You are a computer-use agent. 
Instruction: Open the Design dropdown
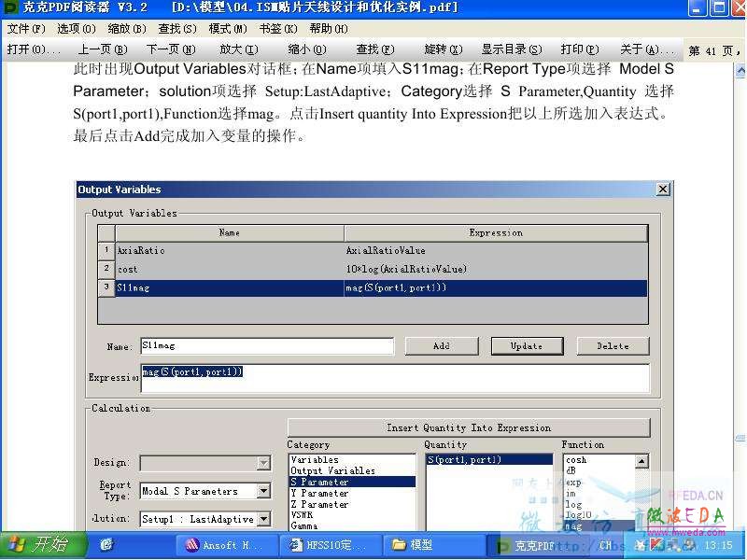coord(263,463)
